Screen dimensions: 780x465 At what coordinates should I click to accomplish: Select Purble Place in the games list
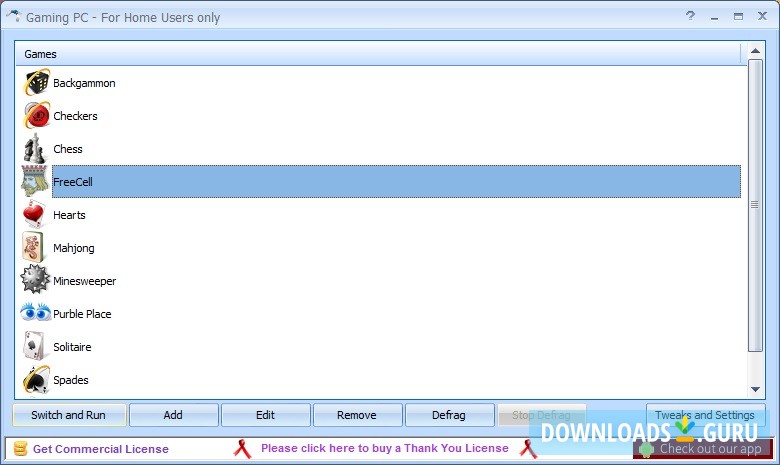(x=82, y=314)
